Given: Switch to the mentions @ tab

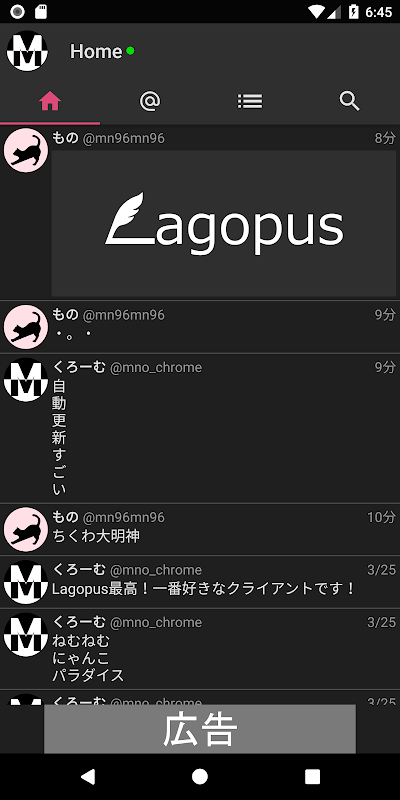Looking at the screenshot, I should tap(150, 102).
